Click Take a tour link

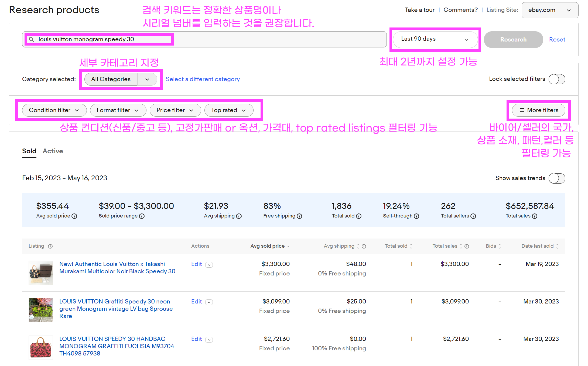click(420, 10)
